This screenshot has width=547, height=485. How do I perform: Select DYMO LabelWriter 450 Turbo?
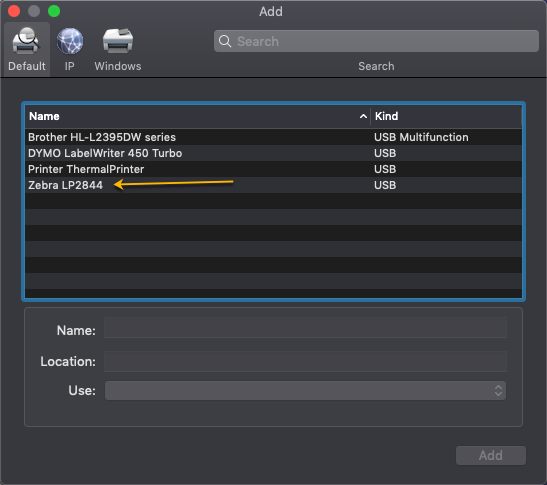273,153
